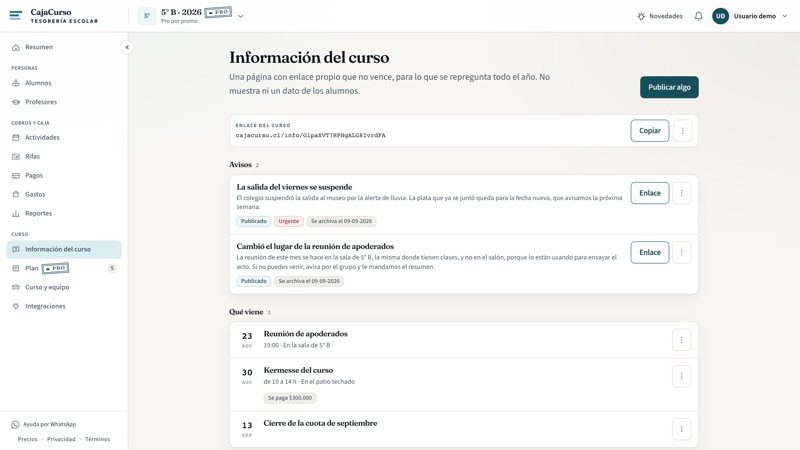
Task: Open Plan PRO in the sidebar
Action: pos(64,268)
